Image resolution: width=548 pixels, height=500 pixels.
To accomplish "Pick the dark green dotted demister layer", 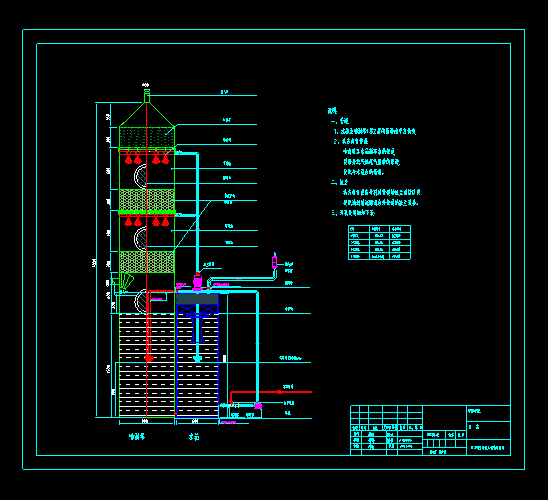I will [x=147, y=138].
